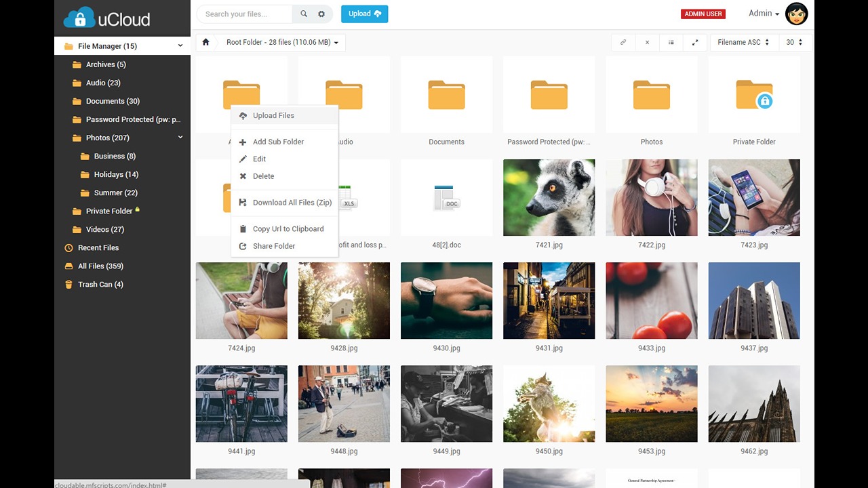Image resolution: width=868 pixels, height=488 pixels.
Task: Select Copy Url to Clipboard
Action: [x=288, y=229]
